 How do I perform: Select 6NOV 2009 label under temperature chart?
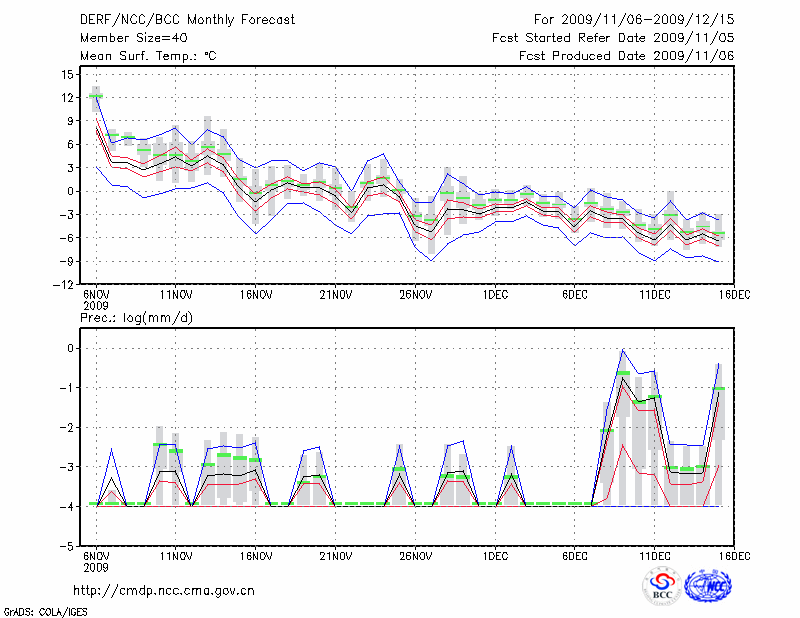[96, 300]
